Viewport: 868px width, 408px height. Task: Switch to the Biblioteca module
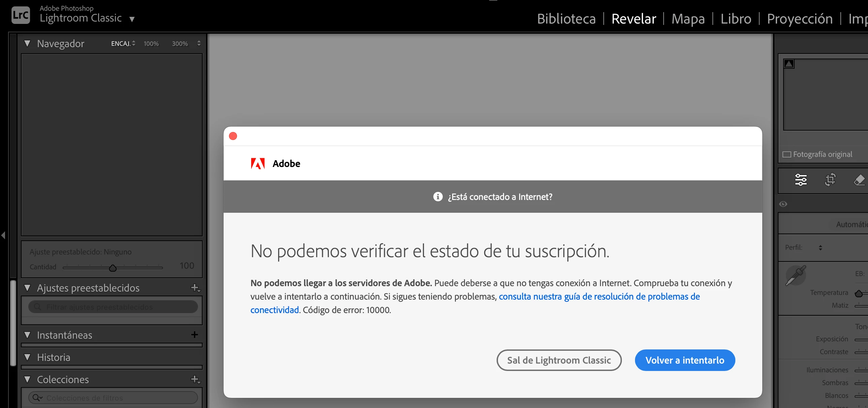pos(566,19)
